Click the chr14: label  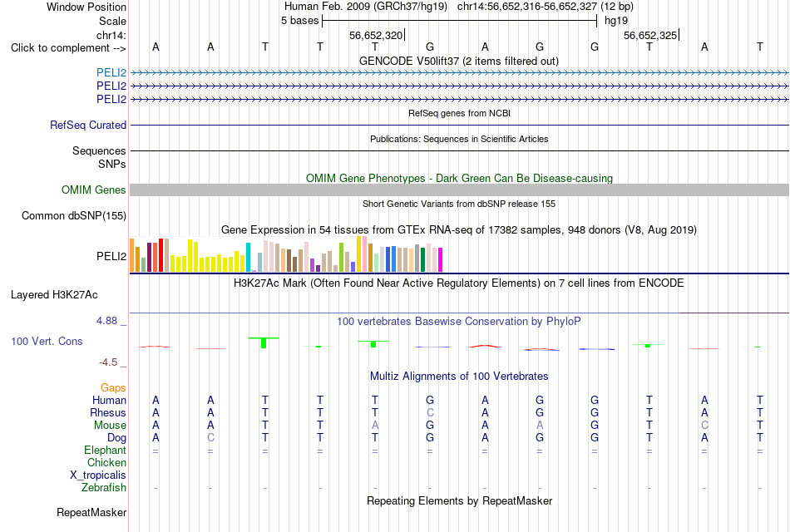pyautogui.click(x=111, y=35)
